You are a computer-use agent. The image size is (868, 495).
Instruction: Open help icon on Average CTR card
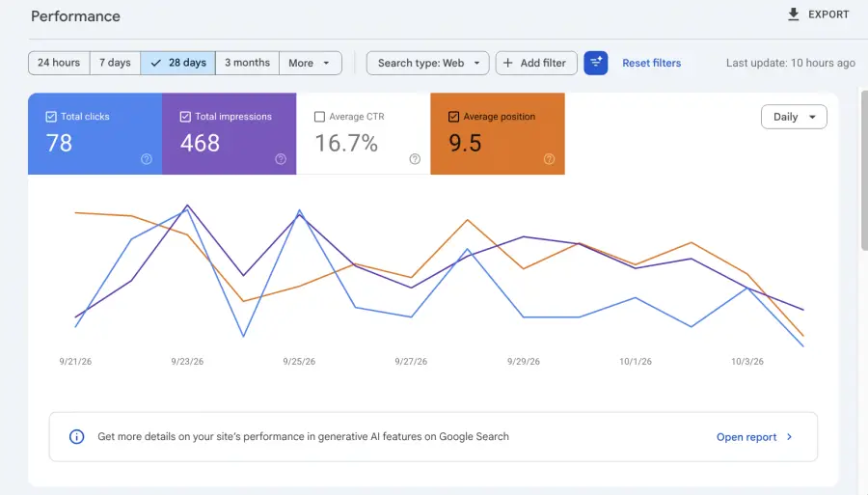click(x=415, y=159)
